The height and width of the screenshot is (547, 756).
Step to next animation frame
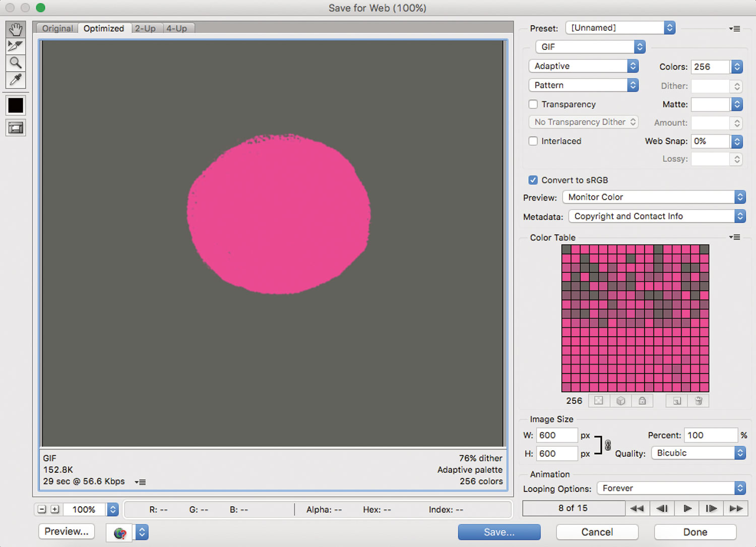(711, 508)
